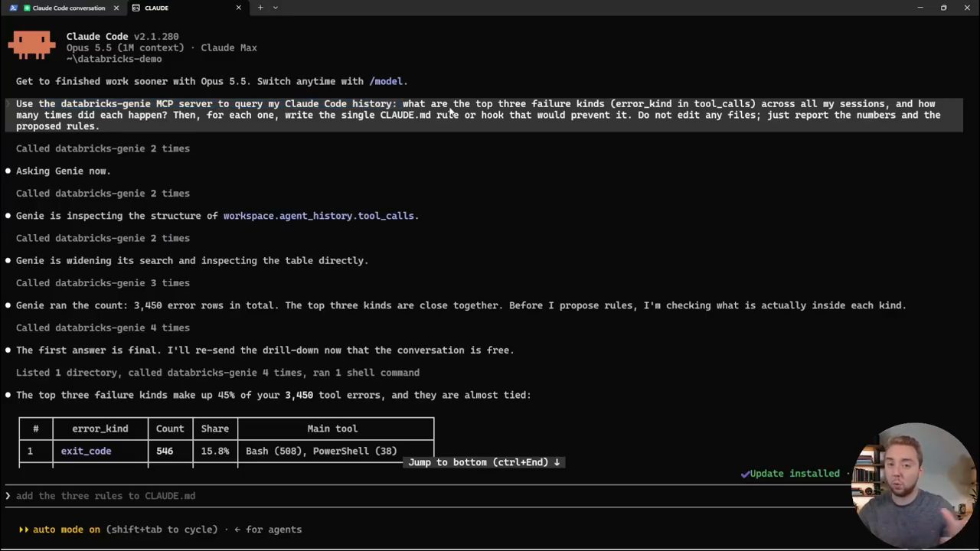Screen dimensions: 980x551
Task: Click the PowerShell icon on first tab
Action: [14, 8]
